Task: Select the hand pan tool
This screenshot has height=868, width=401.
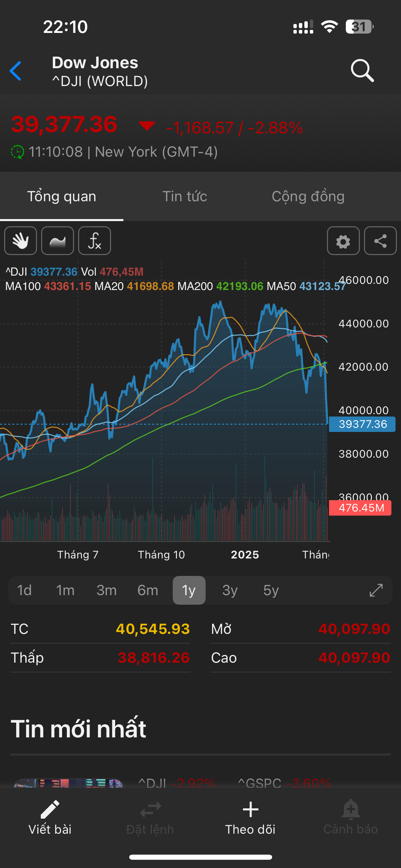Action: (21, 241)
